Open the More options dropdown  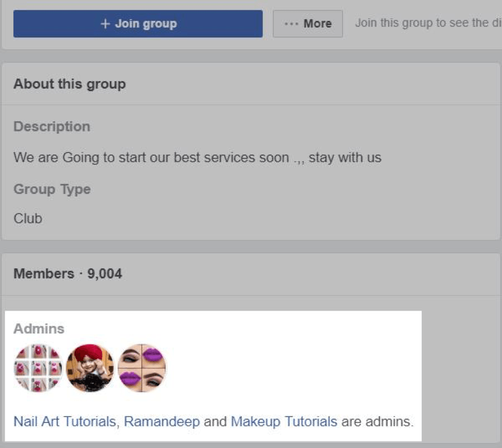click(308, 24)
